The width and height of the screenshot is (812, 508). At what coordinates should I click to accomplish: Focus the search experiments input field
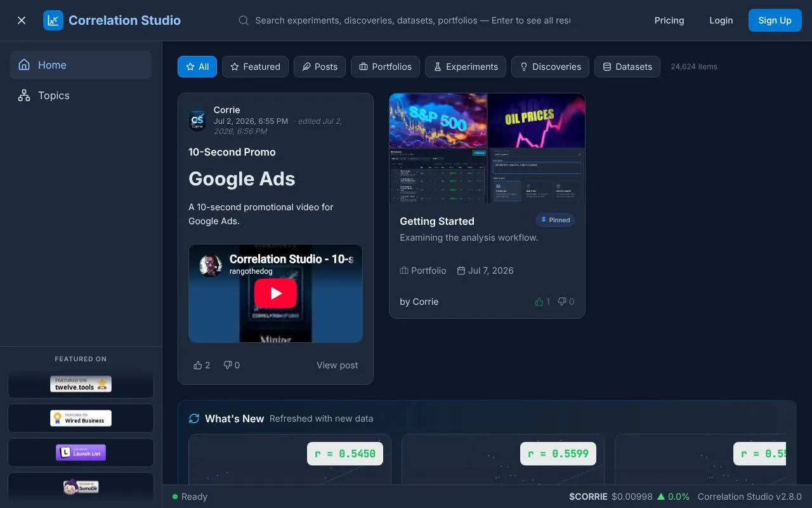click(x=412, y=20)
